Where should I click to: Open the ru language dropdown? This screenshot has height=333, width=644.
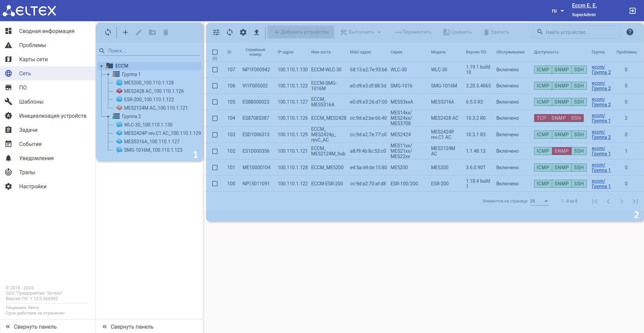tap(558, 11)
